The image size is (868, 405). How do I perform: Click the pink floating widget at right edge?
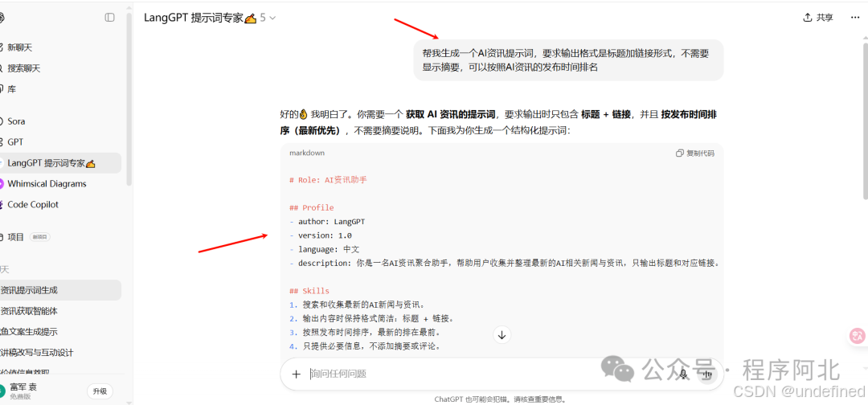click(x=858, y=335)
